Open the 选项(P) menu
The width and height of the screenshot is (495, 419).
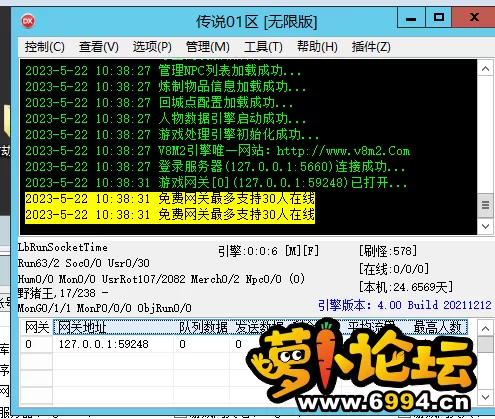click(152, 47)
